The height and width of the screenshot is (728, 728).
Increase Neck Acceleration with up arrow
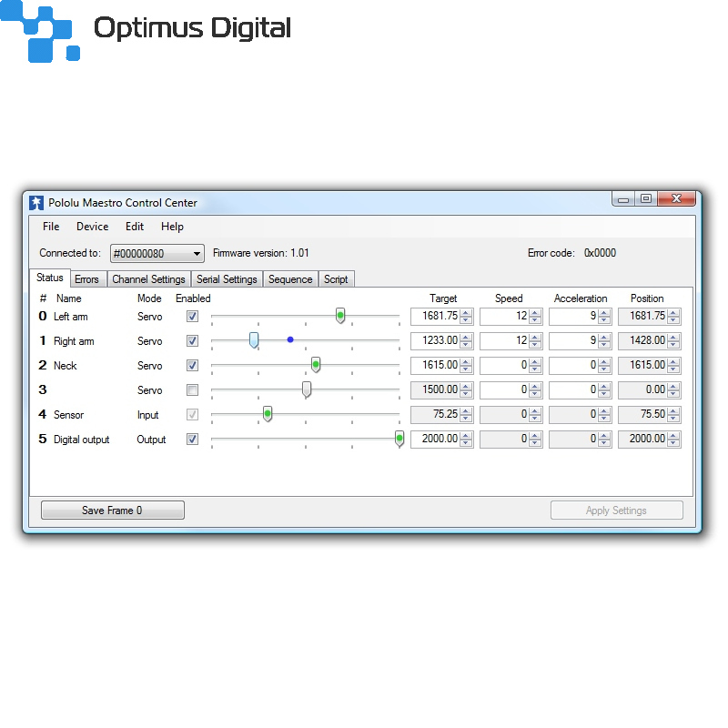coord(604,361)
